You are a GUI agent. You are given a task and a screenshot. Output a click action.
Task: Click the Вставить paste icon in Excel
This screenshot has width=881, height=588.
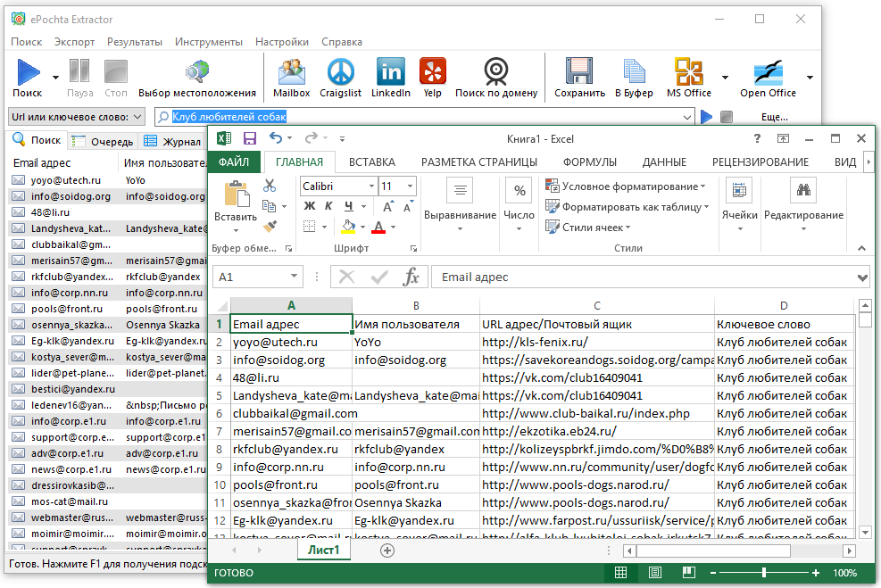click(237, 195)
